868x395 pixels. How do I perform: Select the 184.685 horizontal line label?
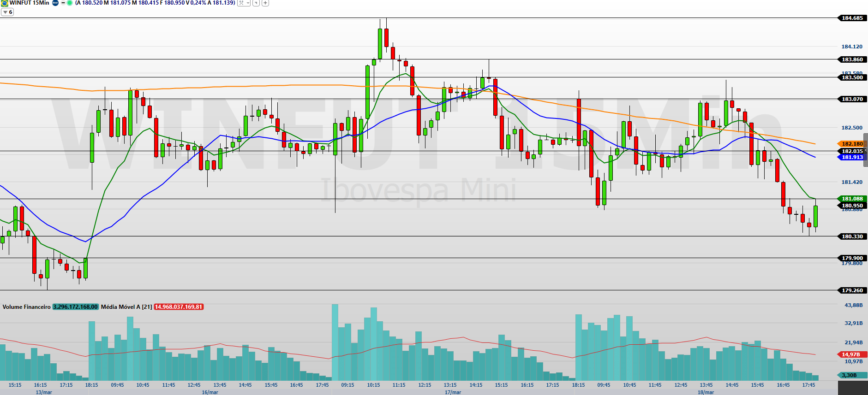[x=851, y=18]
